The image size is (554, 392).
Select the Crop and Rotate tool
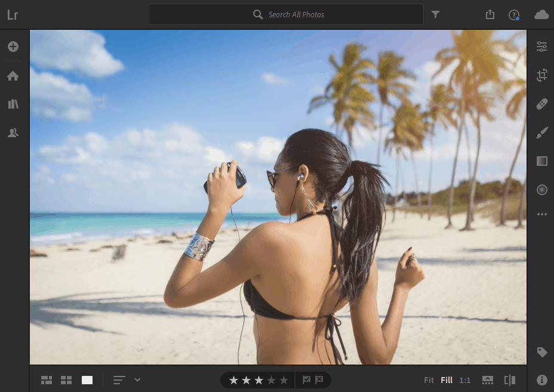tap(541, 75)
